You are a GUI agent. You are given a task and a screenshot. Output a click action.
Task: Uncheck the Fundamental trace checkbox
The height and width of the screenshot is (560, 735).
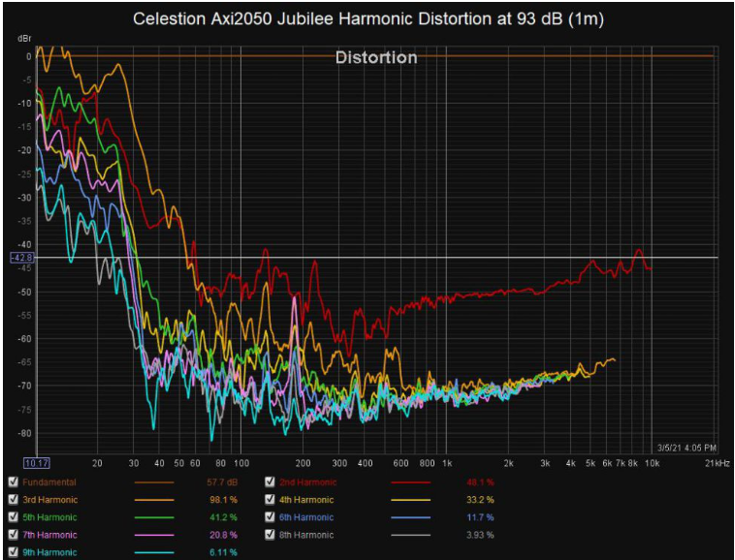tap(14, 482)
